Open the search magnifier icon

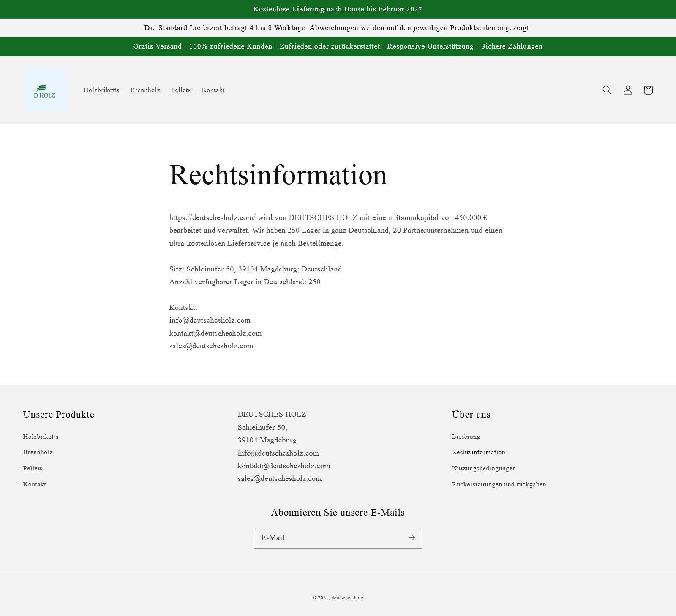coord(607,90)
